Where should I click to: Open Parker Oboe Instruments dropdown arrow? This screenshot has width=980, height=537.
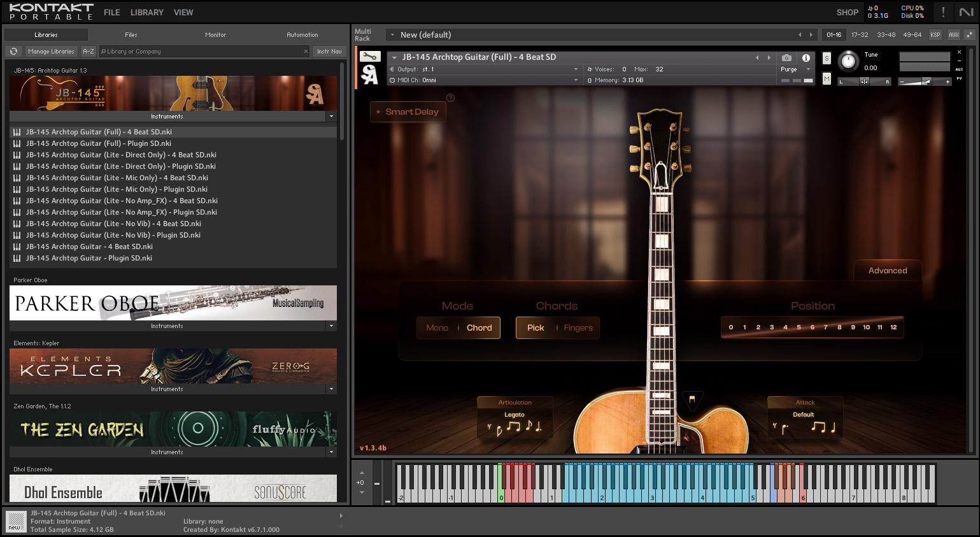[331, 326]
